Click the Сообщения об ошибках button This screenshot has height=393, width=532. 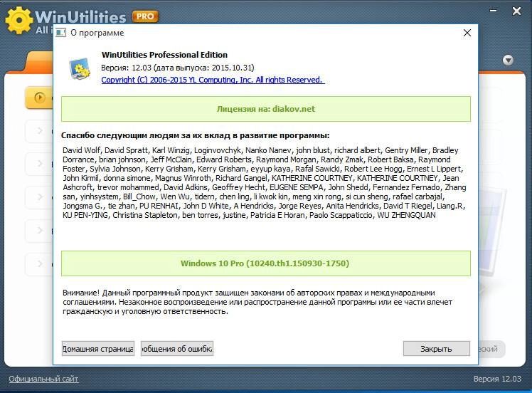[177, 349]
